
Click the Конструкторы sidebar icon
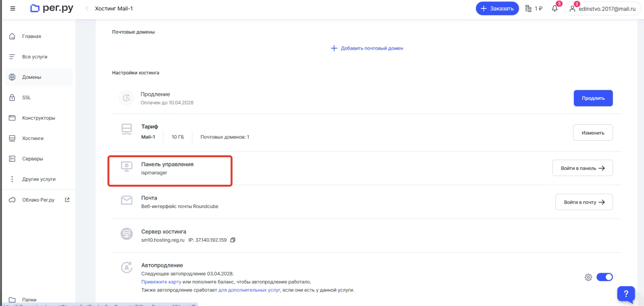coord(12,118)
